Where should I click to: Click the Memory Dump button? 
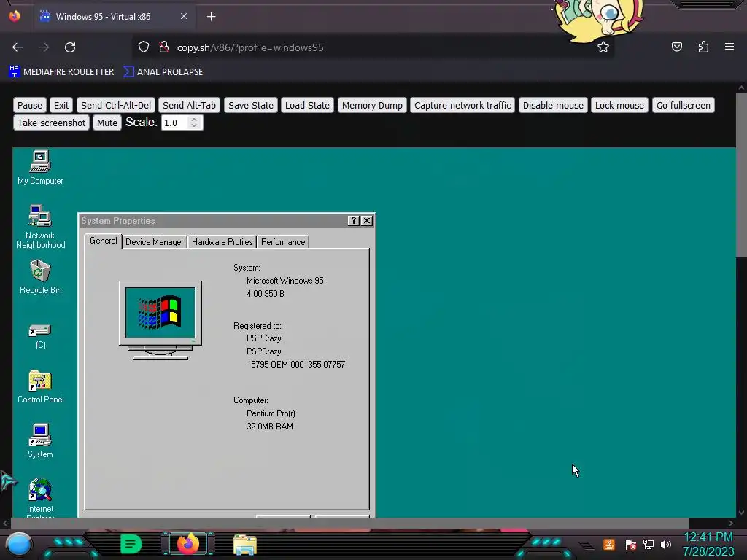pos(372,105)
